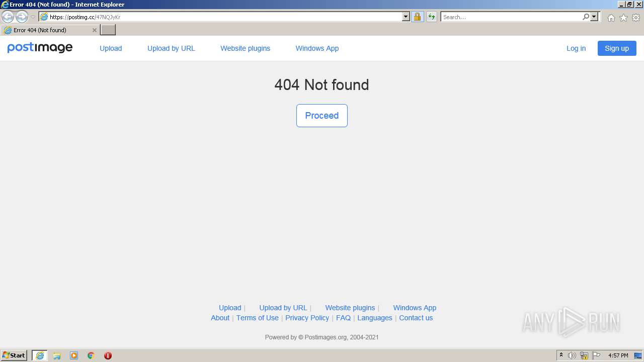Show hidden tray icons arrow

click(561, 355)
